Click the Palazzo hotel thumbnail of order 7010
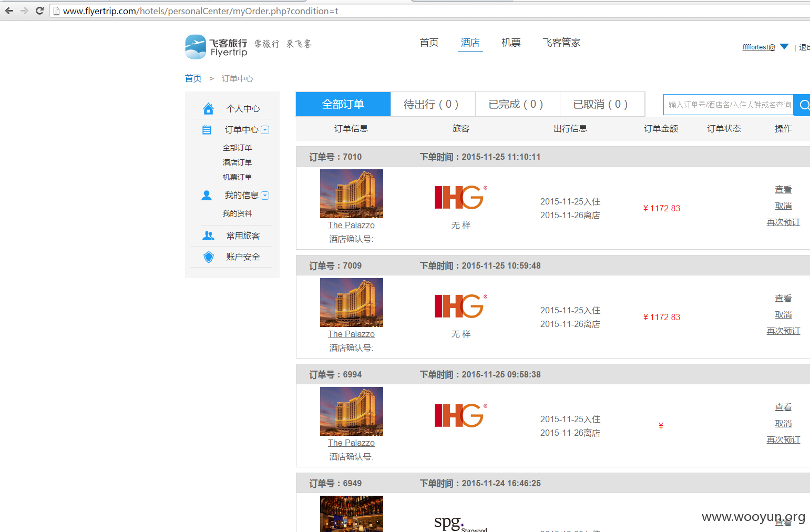 point(352,193)
